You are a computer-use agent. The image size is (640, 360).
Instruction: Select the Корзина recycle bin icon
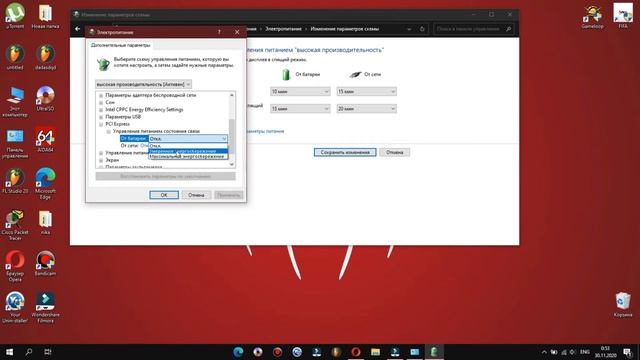623,304
